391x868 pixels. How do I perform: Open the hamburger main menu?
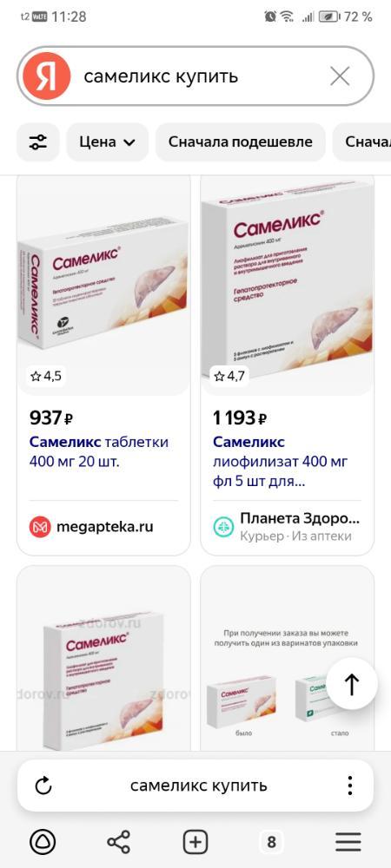(x=348, y=842)
